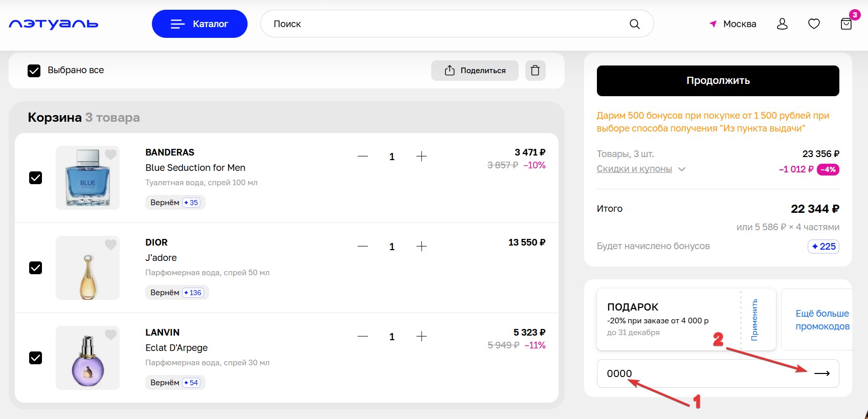Toggle the 'Выбрано все' checkbox

(34, 71)
